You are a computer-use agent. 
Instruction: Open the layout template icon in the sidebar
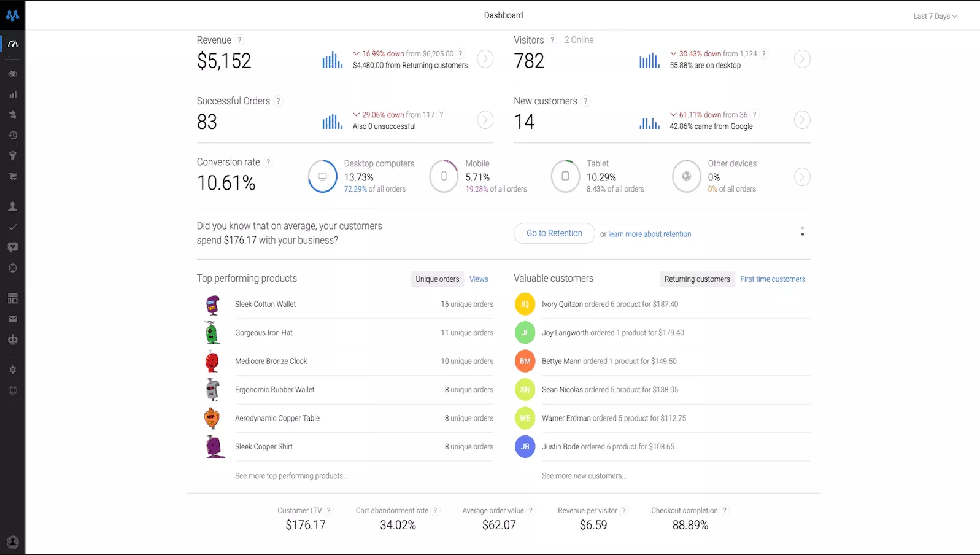(12, 298)
